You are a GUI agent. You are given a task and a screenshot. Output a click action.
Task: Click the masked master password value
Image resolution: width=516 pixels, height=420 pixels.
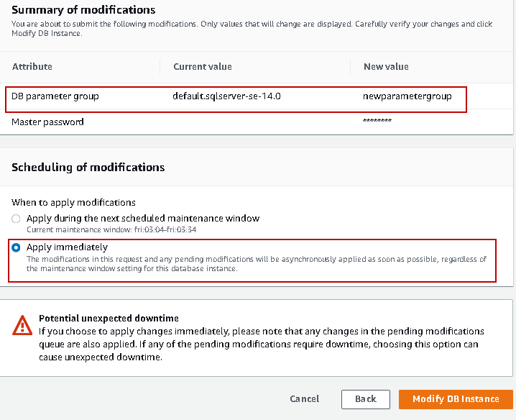tap(377, 122)
